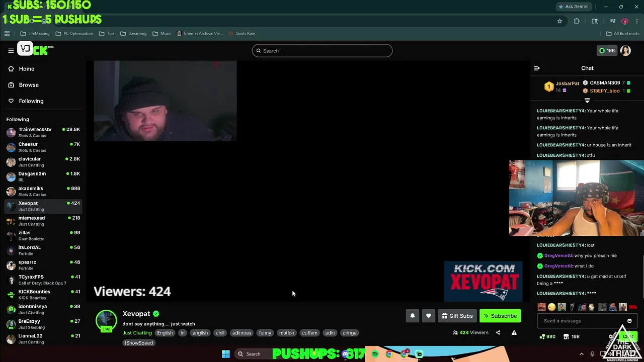Open Chrome media controls icon
This screenshot has height=362, width=644.
tap(612, 21)
